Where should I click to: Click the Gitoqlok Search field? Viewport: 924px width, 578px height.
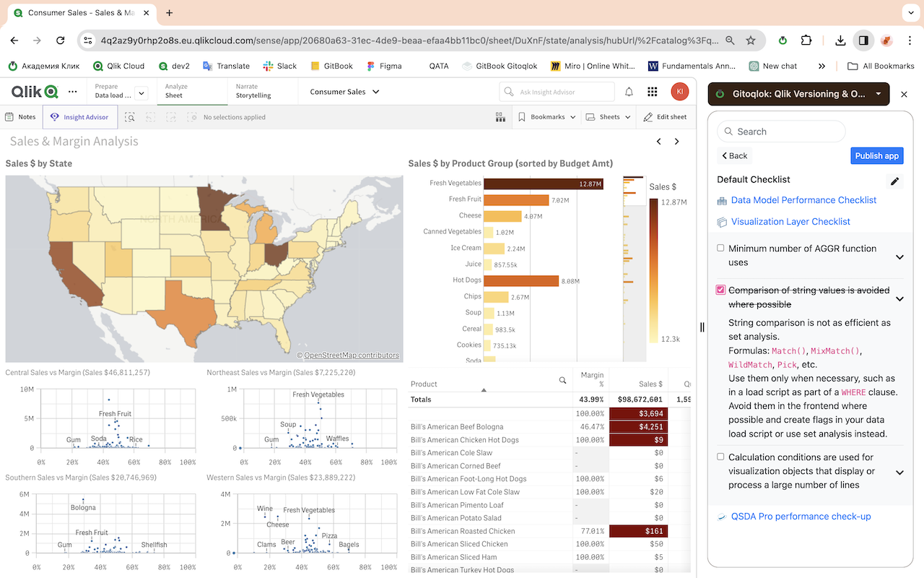pos(781,131)
